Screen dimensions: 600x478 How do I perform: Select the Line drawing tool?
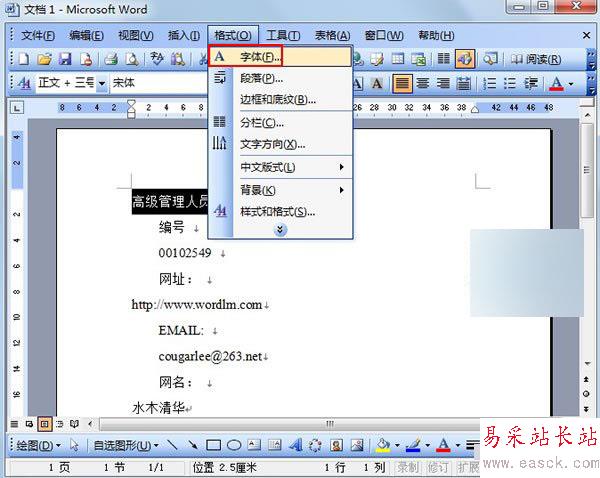click(173, 445)
